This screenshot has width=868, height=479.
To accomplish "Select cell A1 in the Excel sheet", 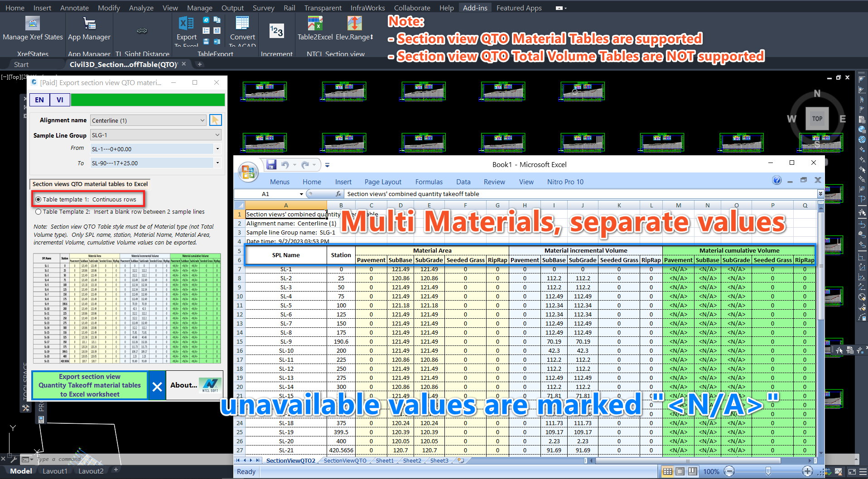I will tap(286, 214).
